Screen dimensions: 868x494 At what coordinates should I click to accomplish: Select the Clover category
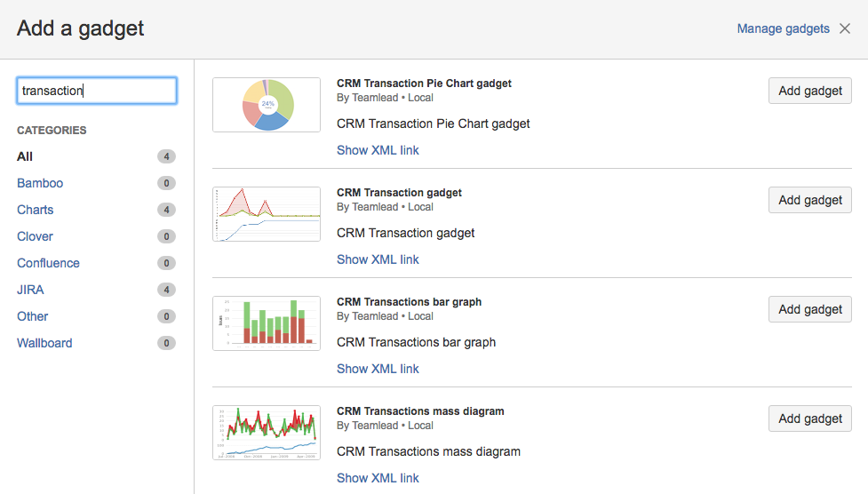coord(35,236)
